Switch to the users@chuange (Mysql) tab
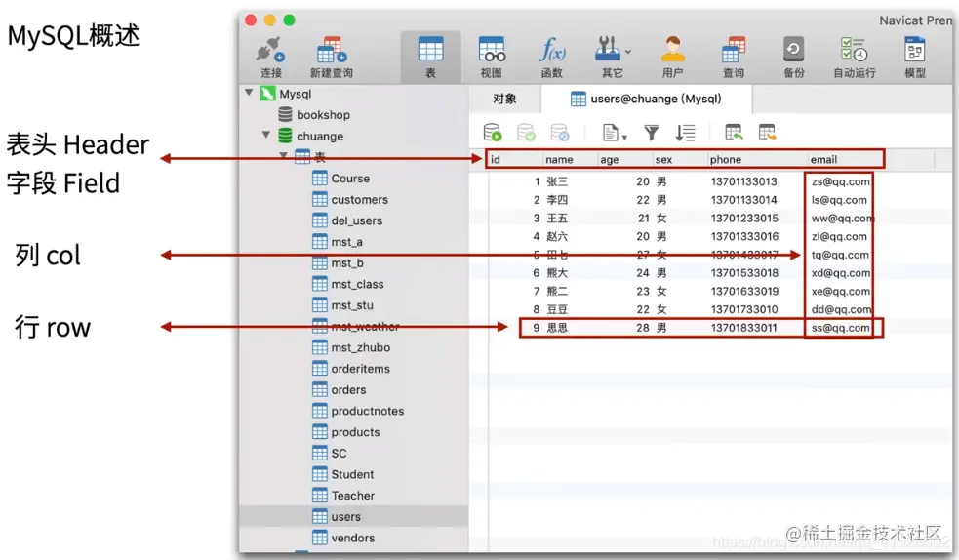 click(647, 99)
